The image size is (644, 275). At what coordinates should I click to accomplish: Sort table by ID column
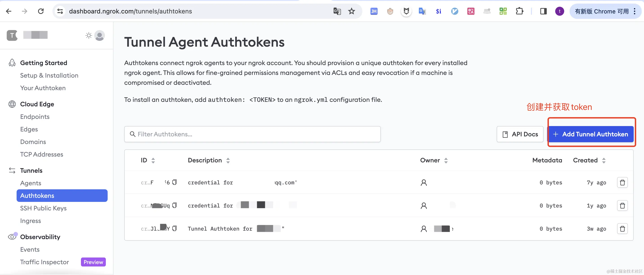153,161
